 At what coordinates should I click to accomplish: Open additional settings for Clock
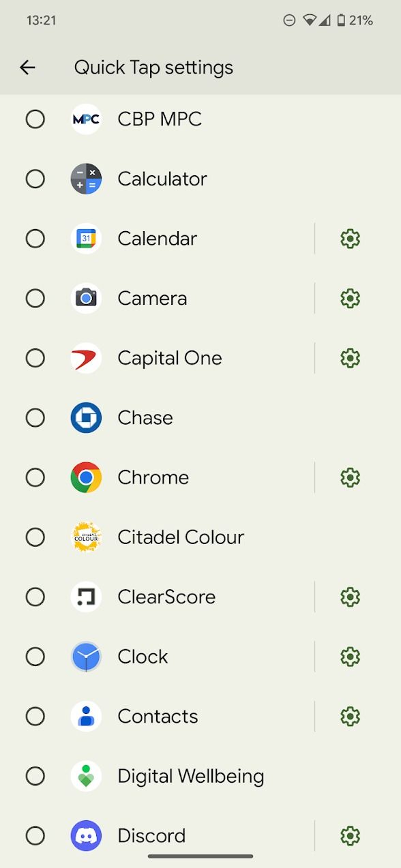tap(350, 656)
